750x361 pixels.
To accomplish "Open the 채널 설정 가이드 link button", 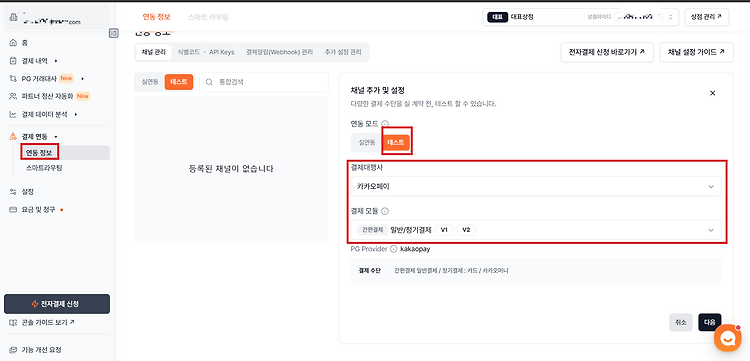I will tap(696, 52).
